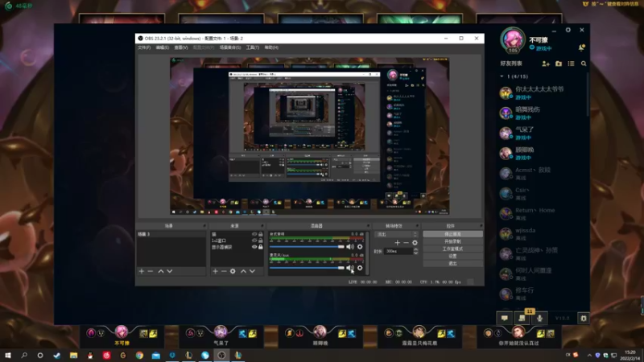This screenshot has height=362, width=644.
Task: Add a new source with plus icon
Action: point(215,271)
